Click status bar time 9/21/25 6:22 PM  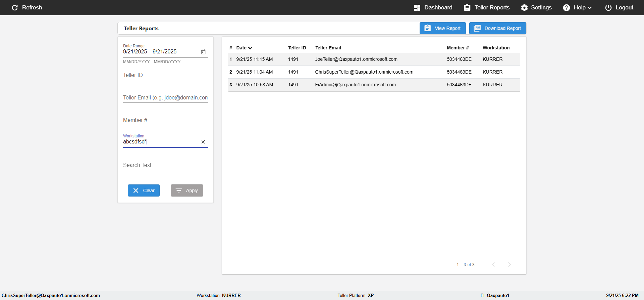pyautogui.click(x=623, y=295)
